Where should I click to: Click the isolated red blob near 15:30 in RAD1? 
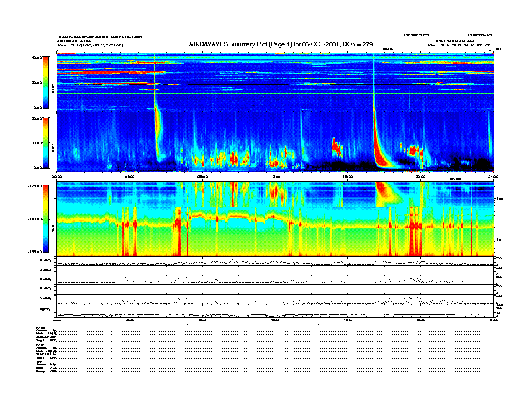click(x=337, y=148)
